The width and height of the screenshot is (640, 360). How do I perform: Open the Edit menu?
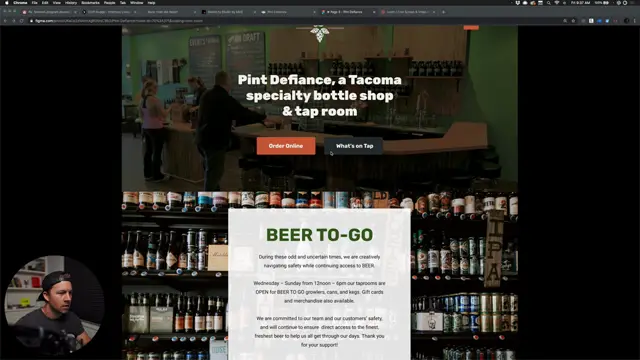coord(45,2)
